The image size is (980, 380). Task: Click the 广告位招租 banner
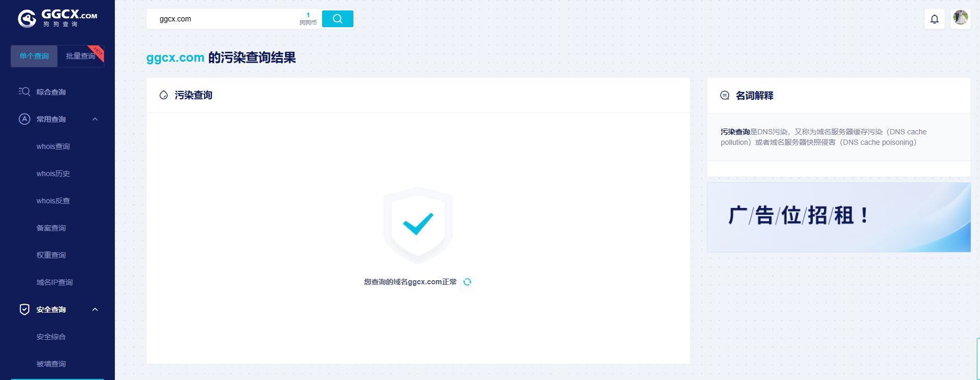click(839, 217)
